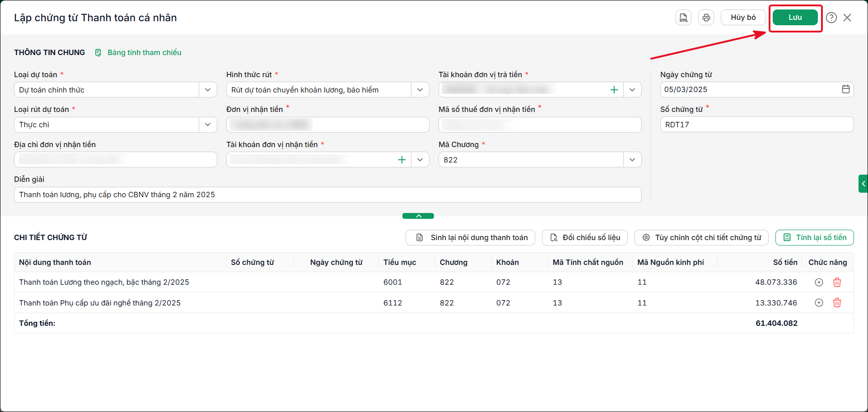This screenshot has height=412, width=868.
Task: Export the voucher as XML
Action: (x=683, y=18)
